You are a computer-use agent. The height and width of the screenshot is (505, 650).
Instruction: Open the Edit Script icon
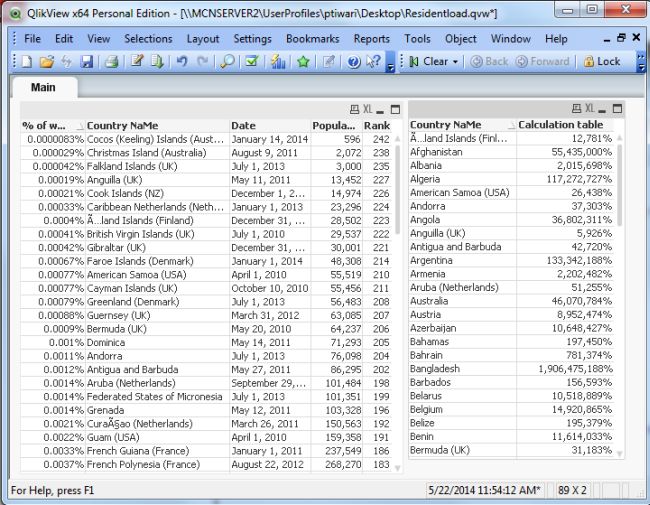(137, 61)
